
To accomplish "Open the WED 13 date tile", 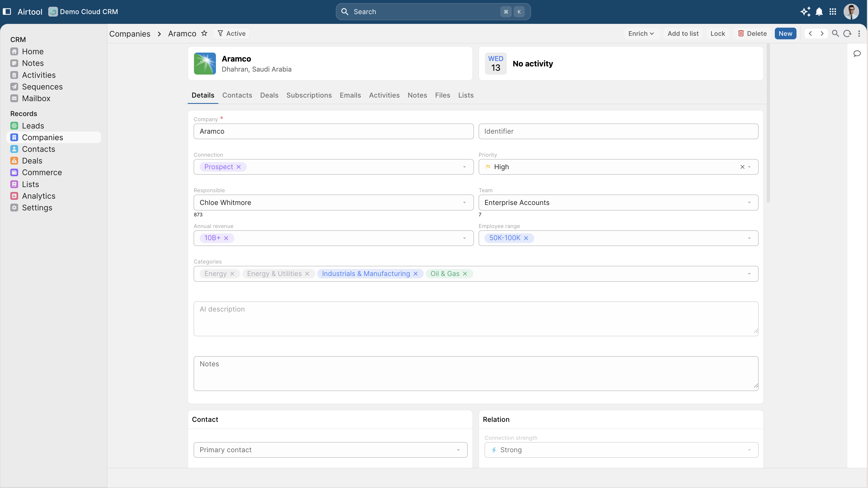I will tap(496, 63).
